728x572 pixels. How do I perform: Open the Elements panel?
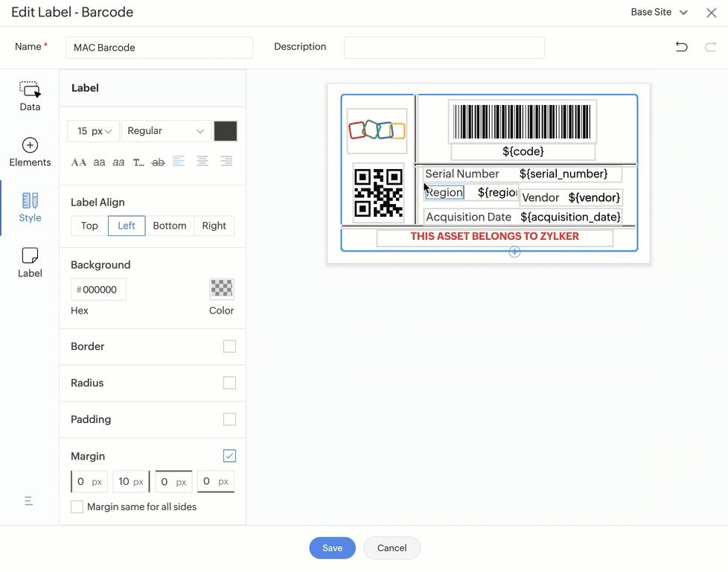click(30, 152)
